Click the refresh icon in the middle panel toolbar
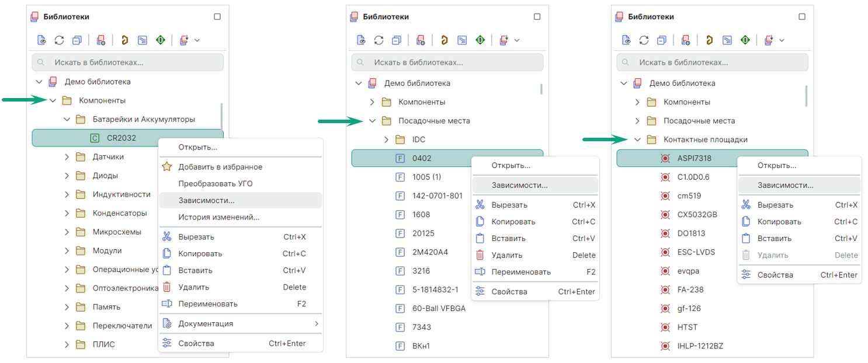The image size is (868, 363). 379,40
